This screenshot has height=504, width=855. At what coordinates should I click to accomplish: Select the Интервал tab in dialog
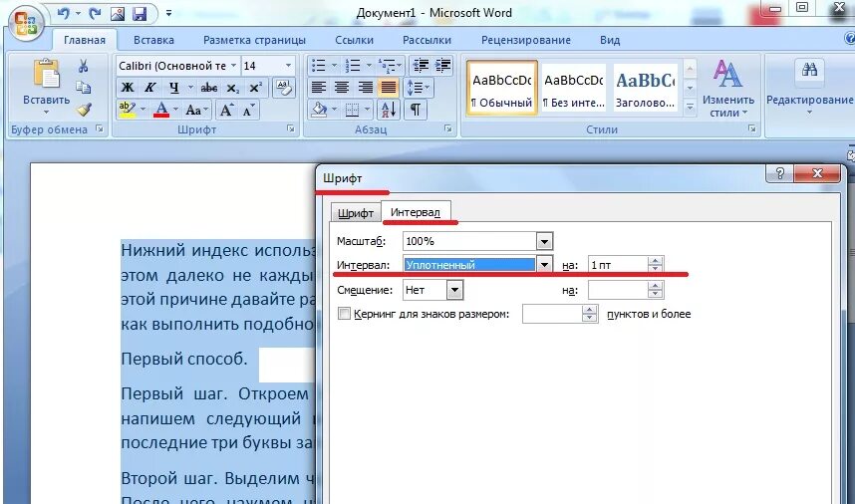tap(416, 212)
